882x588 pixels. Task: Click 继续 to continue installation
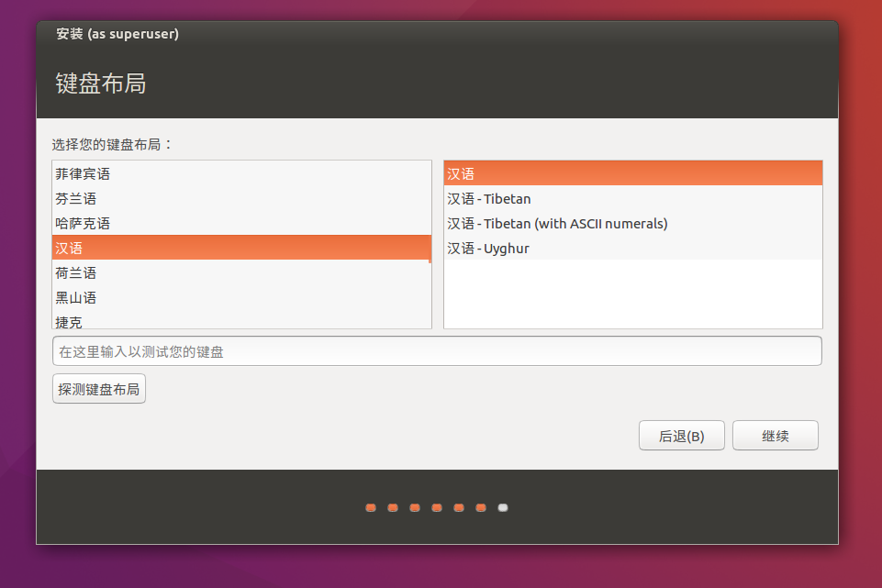coord(776,436)
